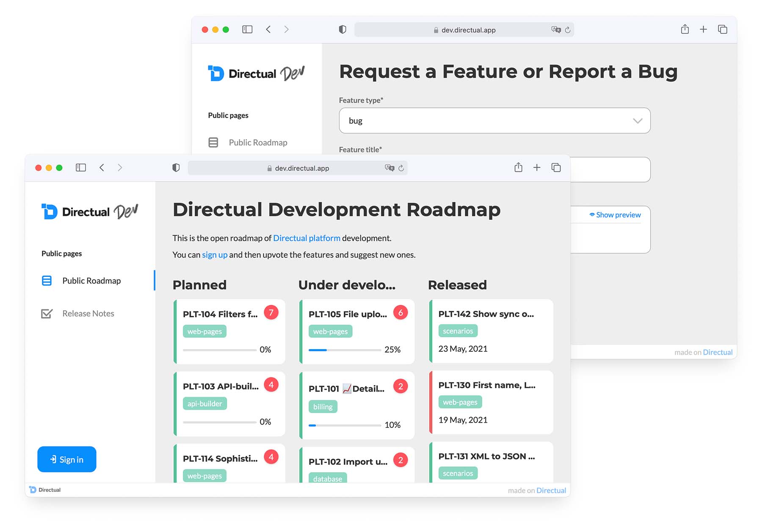Click api-builder tag on PLT-103 card
This screenshot has height=532, width=762.
205,404
